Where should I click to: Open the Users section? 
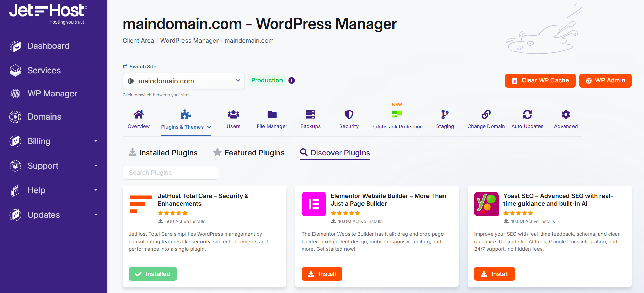234,120
